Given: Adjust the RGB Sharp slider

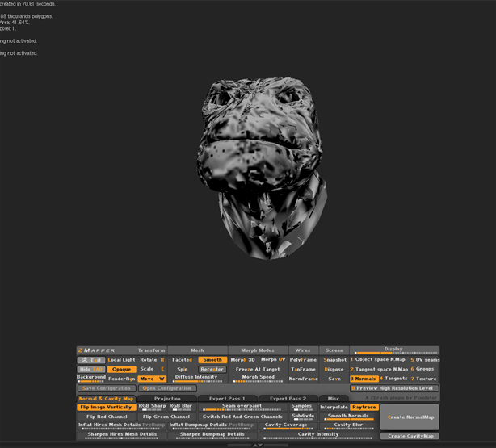Looking at the screenshot, I should click(152, 407).
